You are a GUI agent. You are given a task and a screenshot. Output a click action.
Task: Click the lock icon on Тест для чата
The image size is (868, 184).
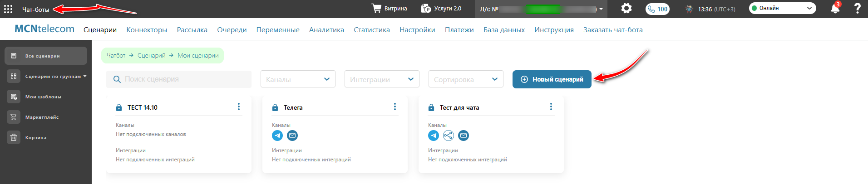(x=431, y=107)
